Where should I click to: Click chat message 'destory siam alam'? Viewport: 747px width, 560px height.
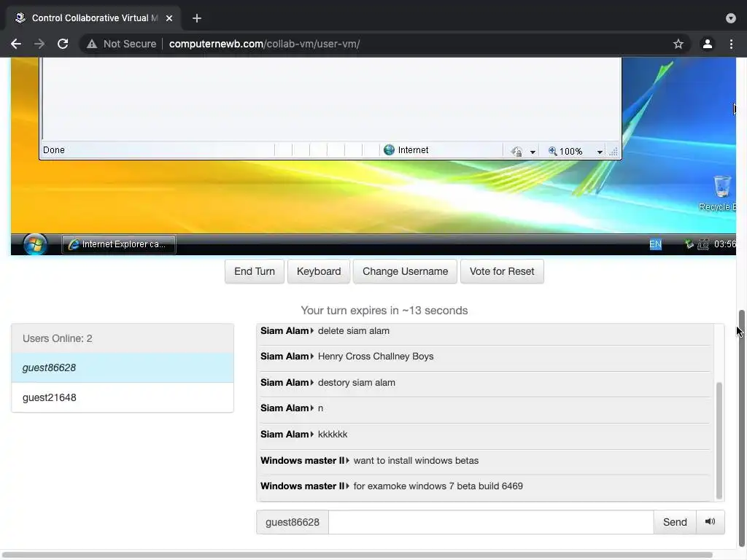click(x=356, y=383)
